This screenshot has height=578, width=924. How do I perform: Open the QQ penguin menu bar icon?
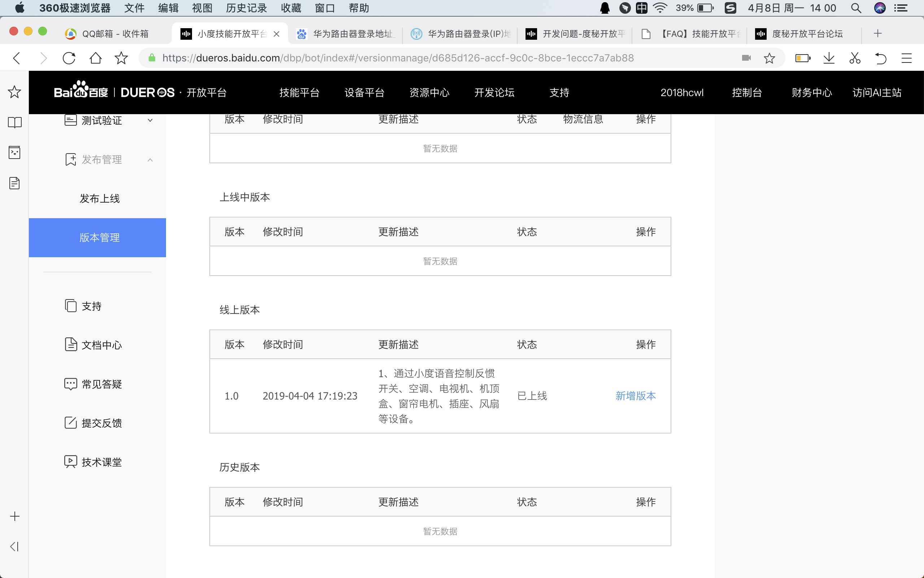pos(605,8)
